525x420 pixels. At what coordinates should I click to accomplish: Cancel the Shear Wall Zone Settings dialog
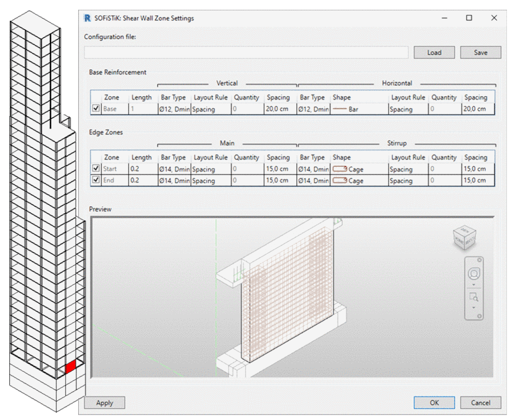coord(481,402)
